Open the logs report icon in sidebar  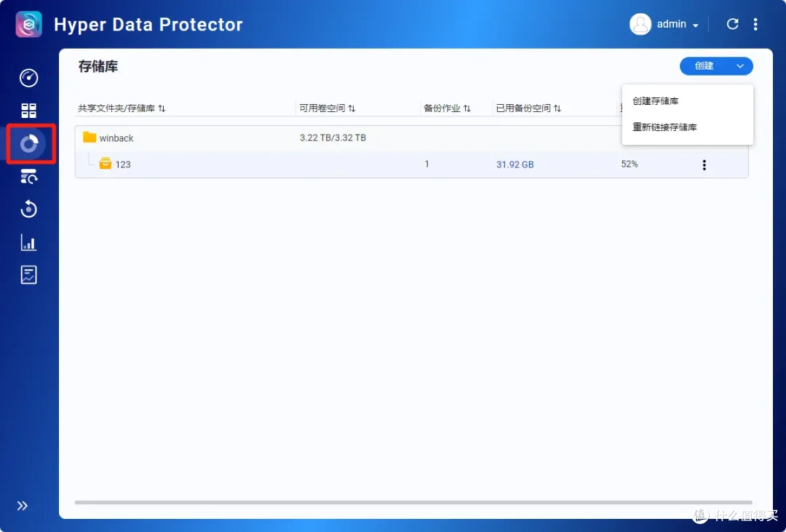28,274
